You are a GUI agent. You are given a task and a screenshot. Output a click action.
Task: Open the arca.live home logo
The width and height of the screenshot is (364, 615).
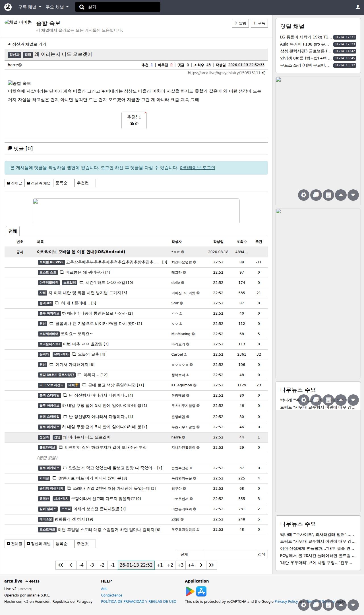coord(8,7)
